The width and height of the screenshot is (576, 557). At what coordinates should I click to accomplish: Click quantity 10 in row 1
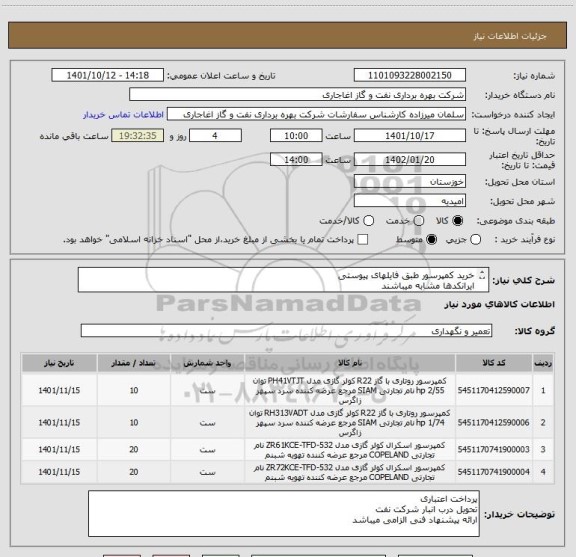(x=134, y=390)
